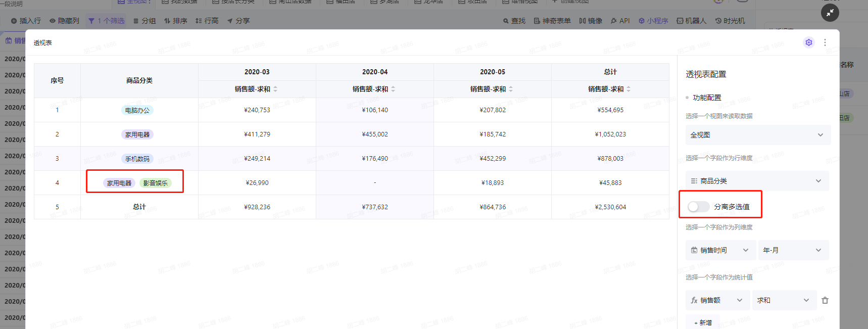Open the 时光机 time machine tool

coord(730,21)
